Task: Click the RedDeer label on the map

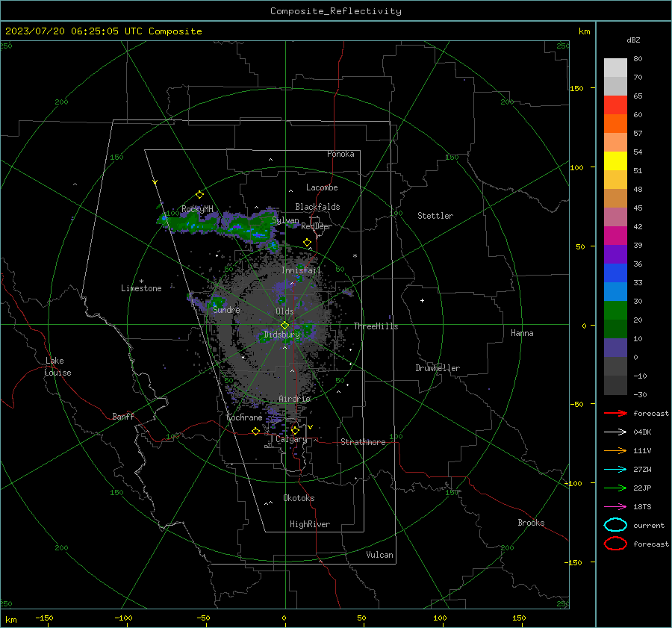Action: [x=317, y=226]
